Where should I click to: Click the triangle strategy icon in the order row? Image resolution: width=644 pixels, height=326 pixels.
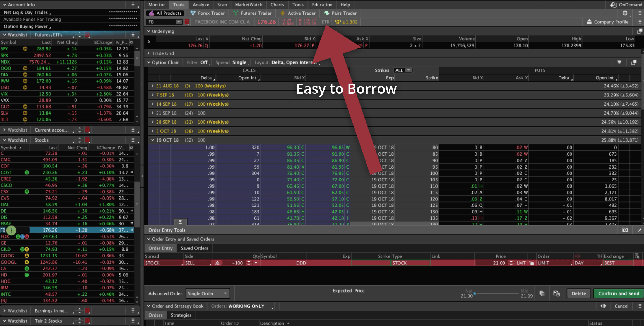coord(217,263)
